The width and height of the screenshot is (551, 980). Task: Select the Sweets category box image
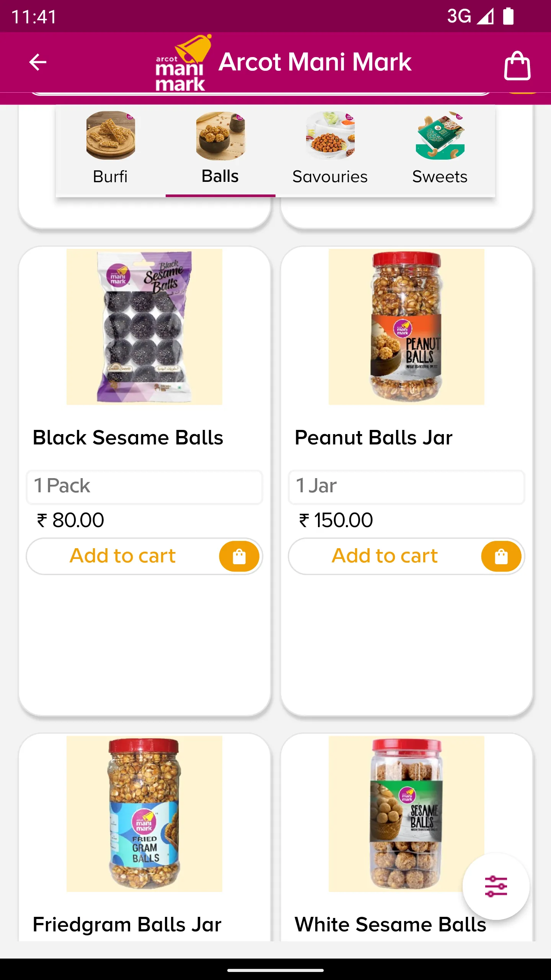(440, 135)
